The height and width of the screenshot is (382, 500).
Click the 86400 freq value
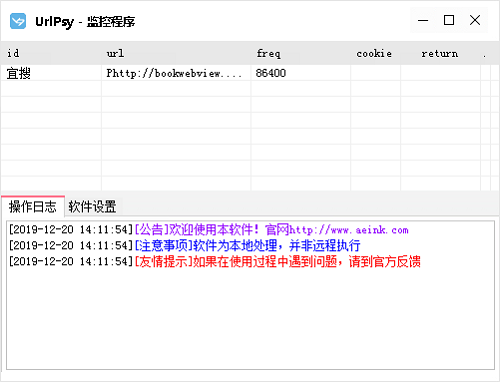pos(271,73)
